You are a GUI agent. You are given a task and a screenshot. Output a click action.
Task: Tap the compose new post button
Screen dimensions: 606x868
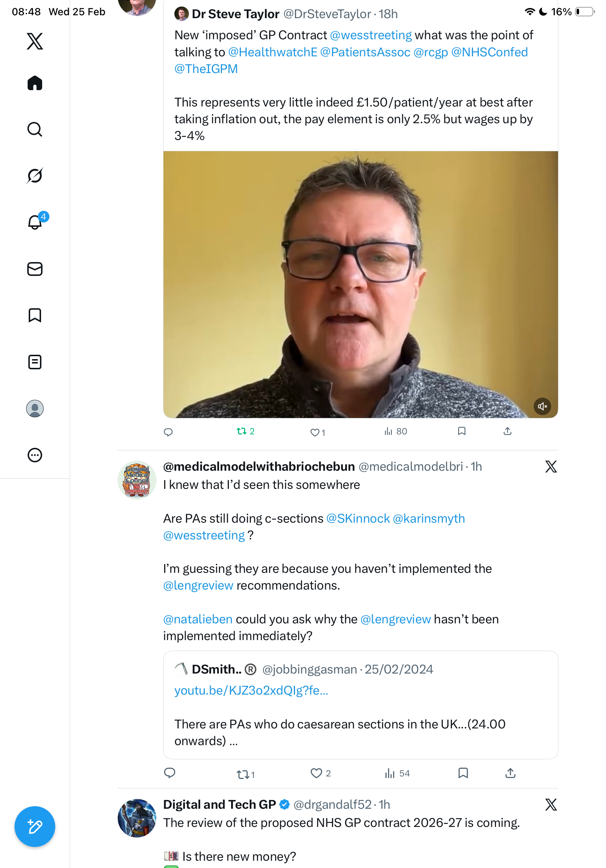pos(35,827)
